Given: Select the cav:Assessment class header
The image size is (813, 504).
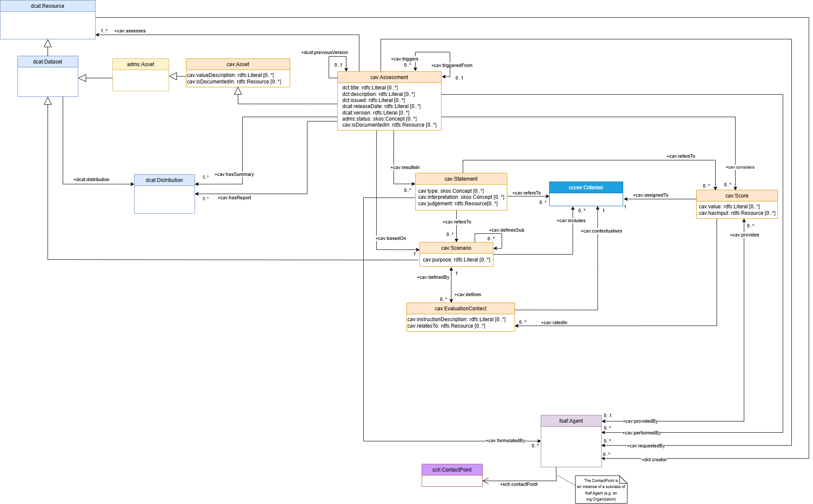Looking at the screenshot, I should (389, 77).
